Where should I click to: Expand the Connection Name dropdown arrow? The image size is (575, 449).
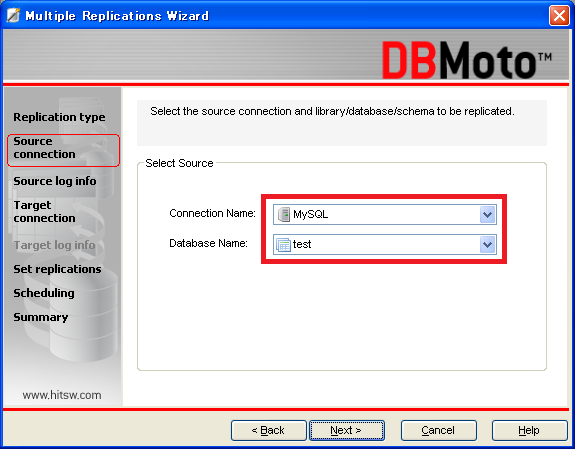(x=487, y=215)
